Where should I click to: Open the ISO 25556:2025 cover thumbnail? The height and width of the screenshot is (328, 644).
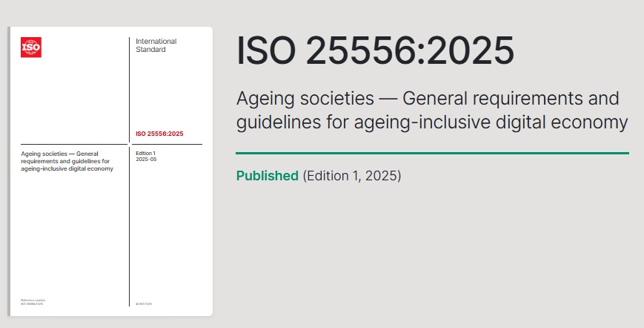pyautogui.click(x=110, y=171)
